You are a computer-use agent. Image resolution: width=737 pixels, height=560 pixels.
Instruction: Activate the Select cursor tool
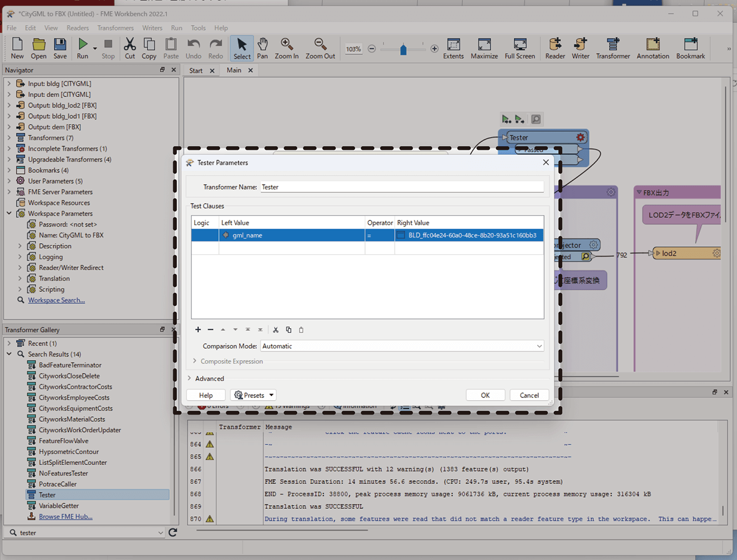tap(242, 48)
